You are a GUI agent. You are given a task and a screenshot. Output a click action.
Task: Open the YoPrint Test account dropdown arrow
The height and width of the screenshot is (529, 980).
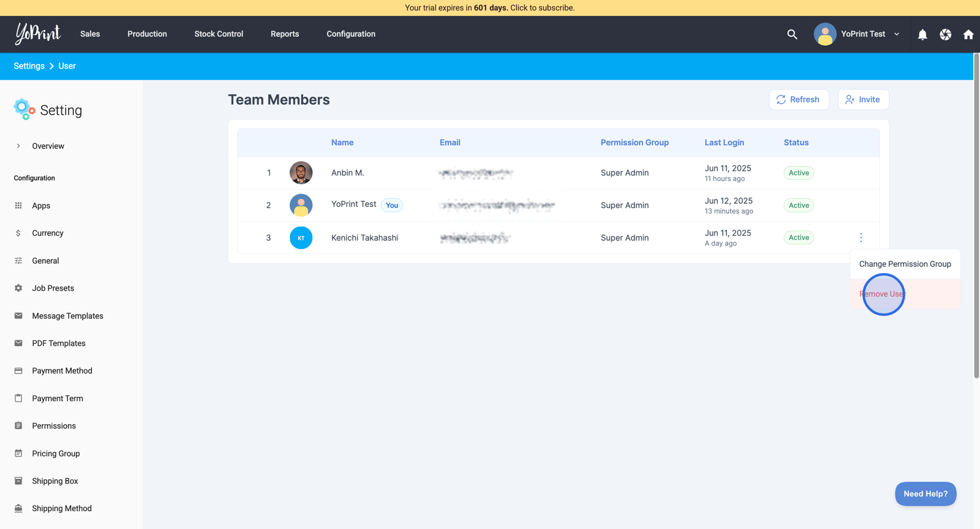pyautogui.click(x=897, y=34)
